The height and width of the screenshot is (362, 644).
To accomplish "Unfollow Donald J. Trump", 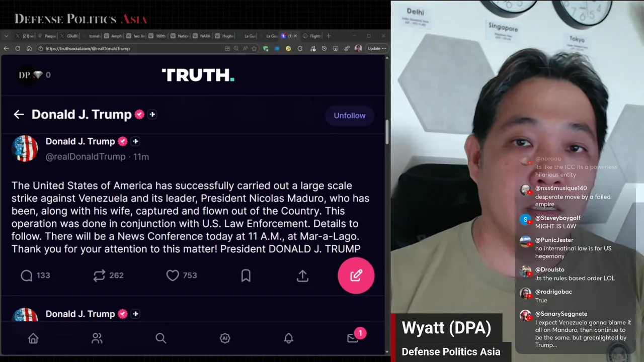I will tap(350, 115).
